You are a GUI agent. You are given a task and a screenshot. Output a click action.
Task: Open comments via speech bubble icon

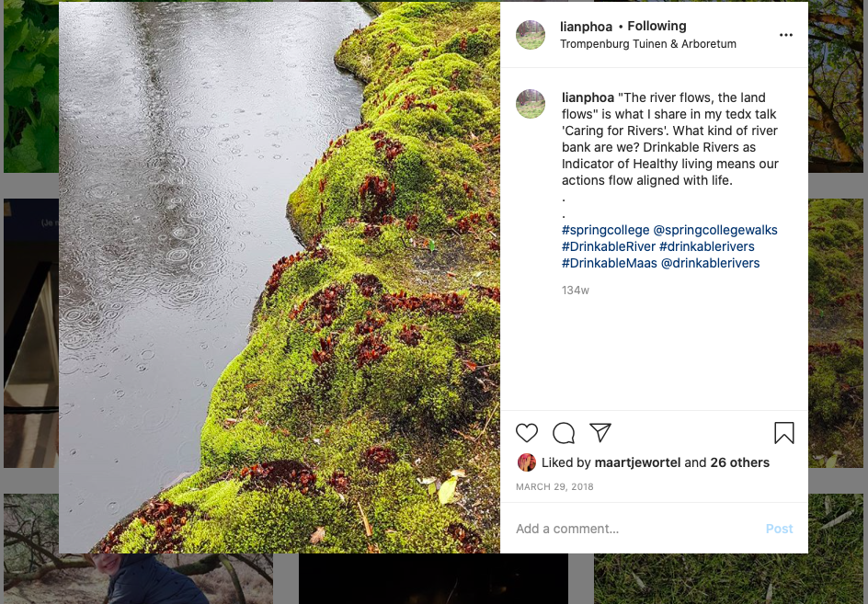[x=564, y=433]
